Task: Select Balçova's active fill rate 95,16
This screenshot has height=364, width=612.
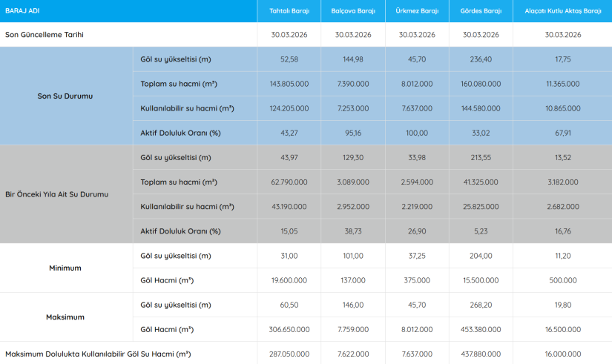Action: 352,133
